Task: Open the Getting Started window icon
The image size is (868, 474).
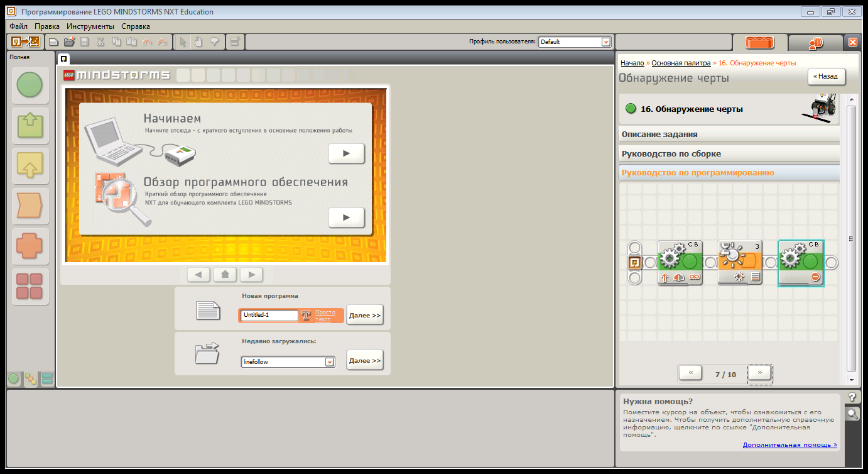Action: (25, 42)
